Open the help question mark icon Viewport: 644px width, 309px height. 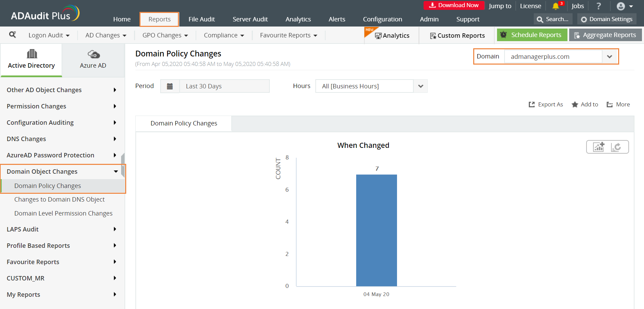[x=599, y=6]
